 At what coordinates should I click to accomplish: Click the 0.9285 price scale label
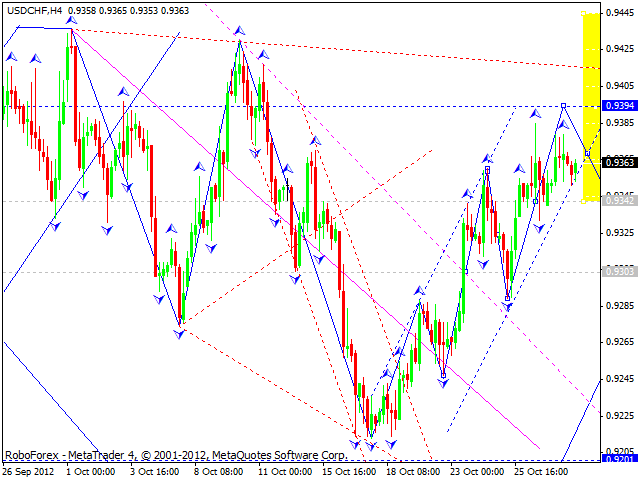pos(620,305)
